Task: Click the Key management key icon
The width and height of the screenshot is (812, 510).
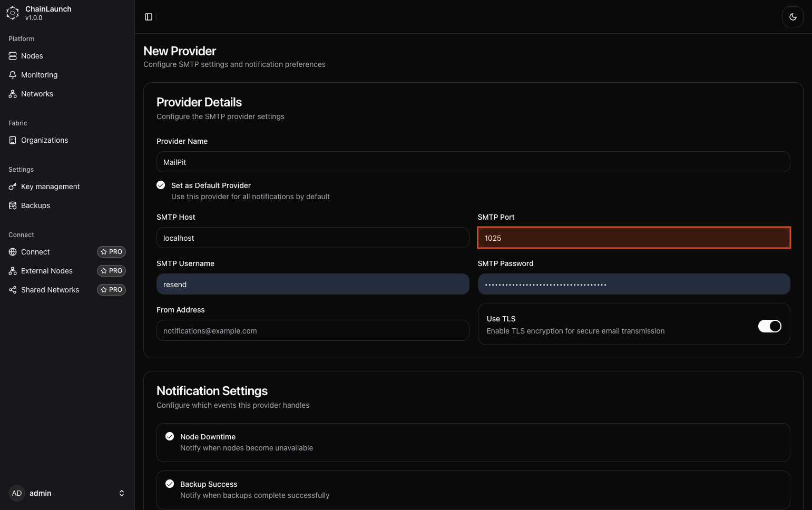Action: pyautogui.click(x=13, y=187)
